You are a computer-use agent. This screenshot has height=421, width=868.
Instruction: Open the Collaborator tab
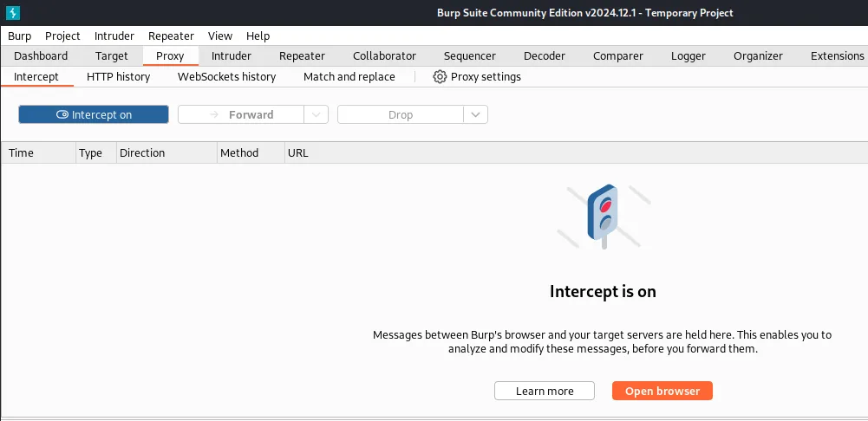click(x=384, y=56)
